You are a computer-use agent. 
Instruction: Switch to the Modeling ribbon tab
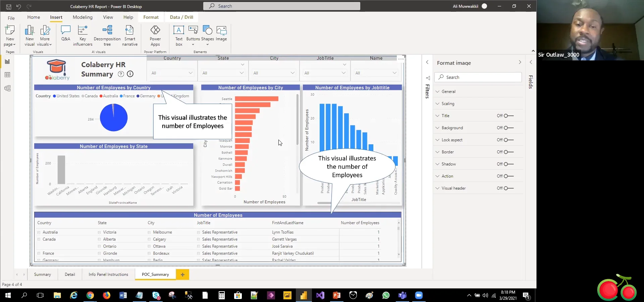coord(83,17)
